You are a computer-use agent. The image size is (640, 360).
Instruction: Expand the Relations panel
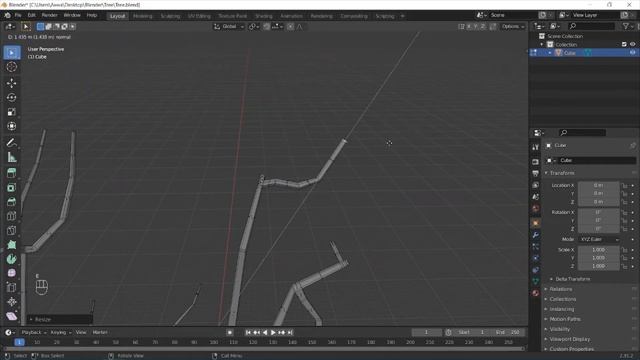click(561, 289)
